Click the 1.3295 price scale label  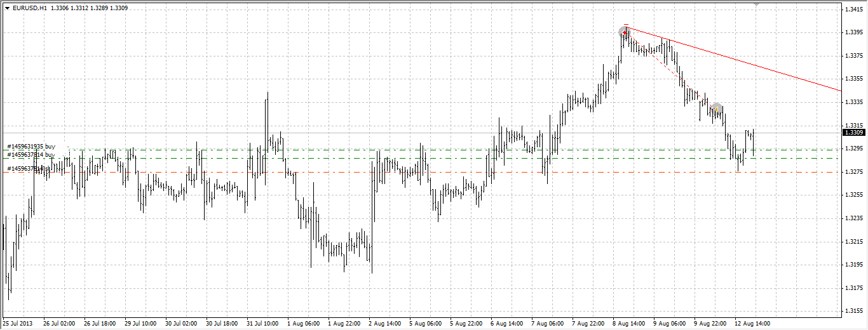tap(853, 148)
